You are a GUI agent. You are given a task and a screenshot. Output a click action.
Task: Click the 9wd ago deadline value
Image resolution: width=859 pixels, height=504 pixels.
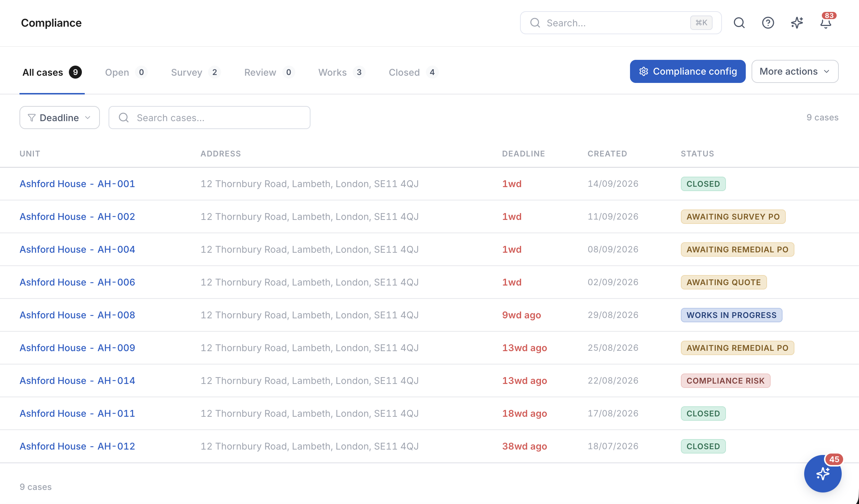tap(521, 315)
